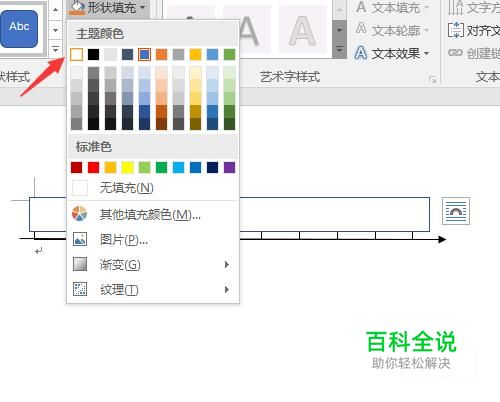The image size is (500, 402).
Task: Choose the orange theme color swatch
Action: [x=162, y=54]
